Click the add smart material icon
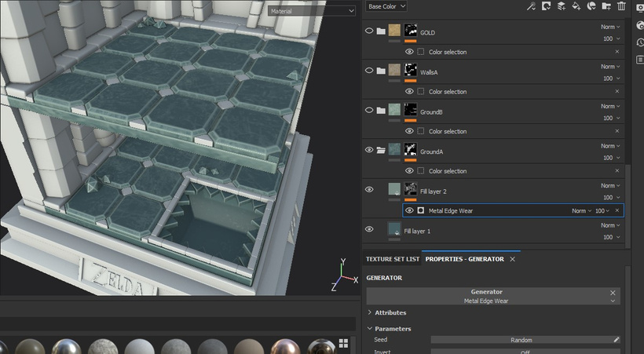Screen dimensions: 644x354 point(591,6)
